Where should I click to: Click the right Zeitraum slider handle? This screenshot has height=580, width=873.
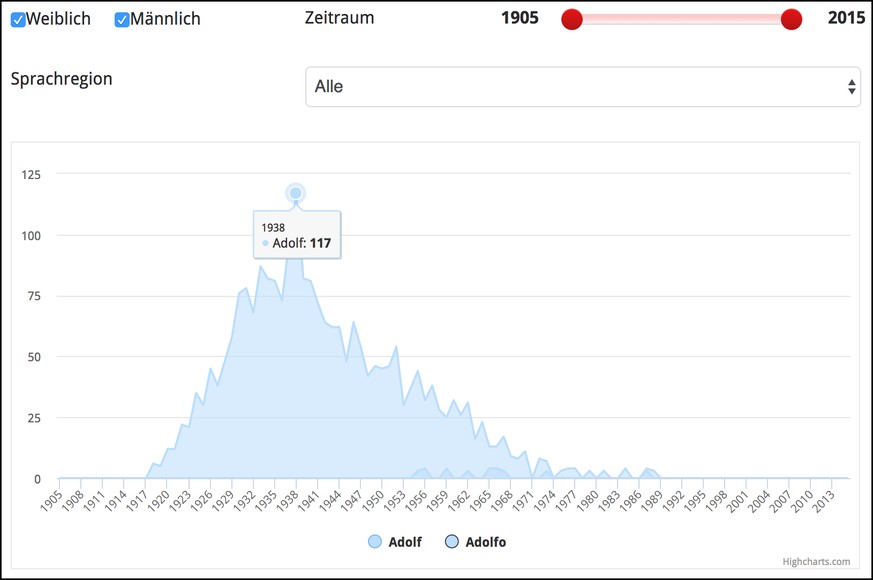[791, 19]
